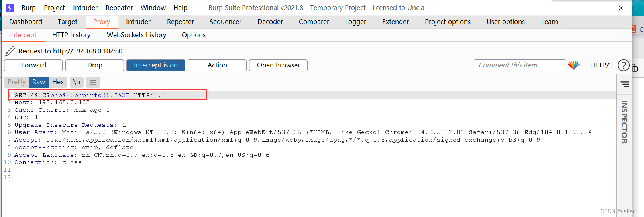Drop the intercepted request
The width and height of the screenshot is (644, 217).
click(95, 65)
